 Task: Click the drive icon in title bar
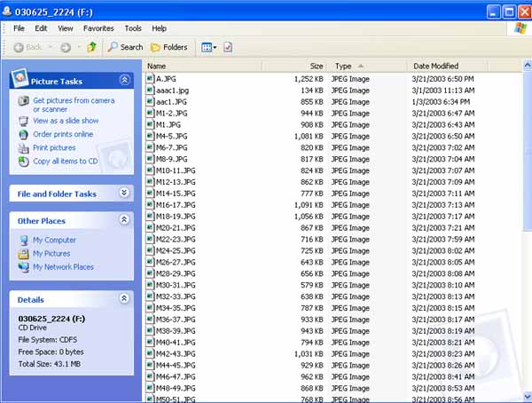(6, 12)
